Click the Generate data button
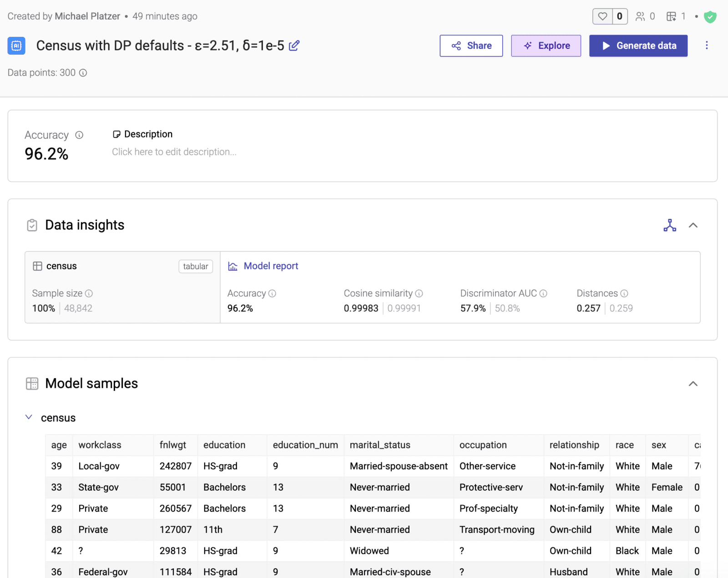Image resolution: width=728 pixels, height=578 pixels. (638, 46)
